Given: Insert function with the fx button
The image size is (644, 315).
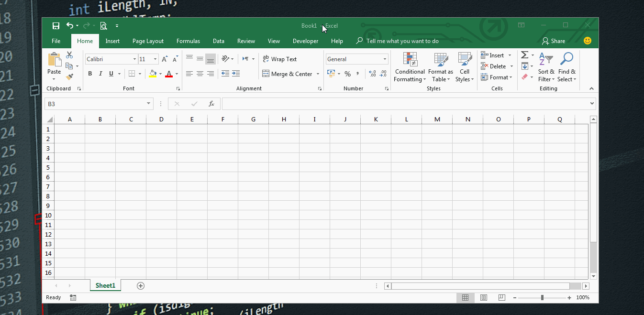Looking at the screenshot, I should (x=211, y=104).
